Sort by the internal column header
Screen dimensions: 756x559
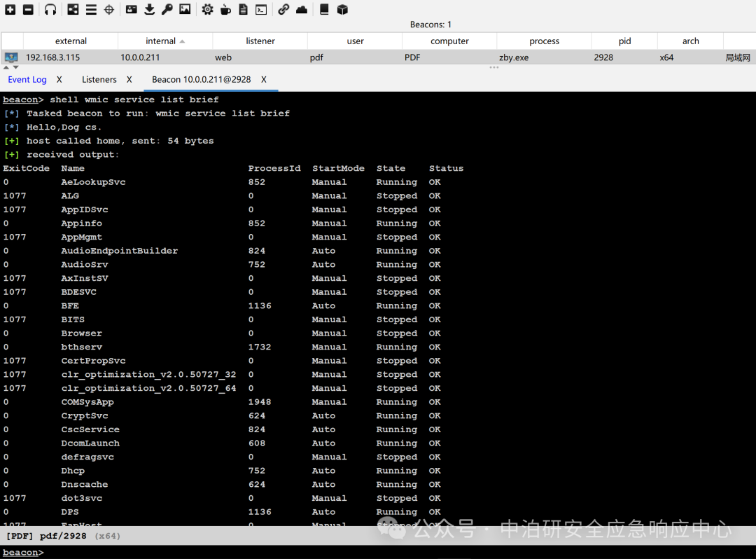pyautogui.click(x=165, y=41)
